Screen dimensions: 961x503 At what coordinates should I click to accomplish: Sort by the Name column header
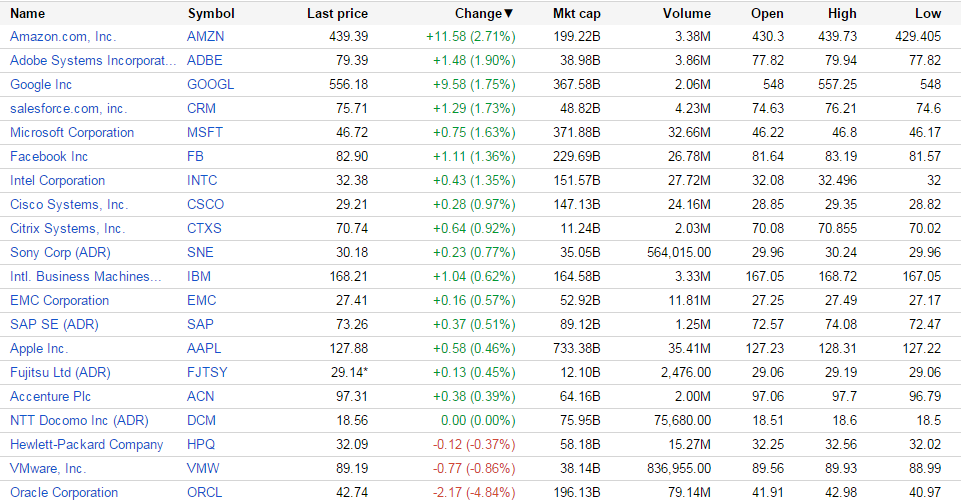[27, 13]
